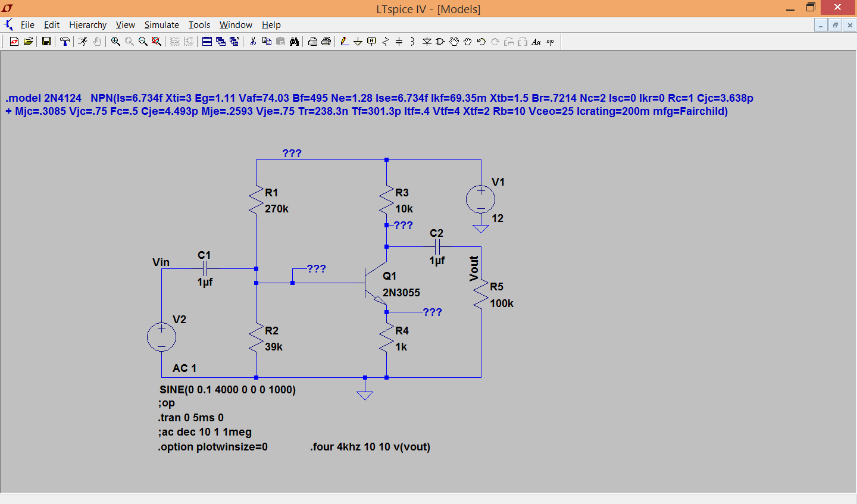Click the 1k value of R4
857x504 pixels.
click(x=401, y=347)
